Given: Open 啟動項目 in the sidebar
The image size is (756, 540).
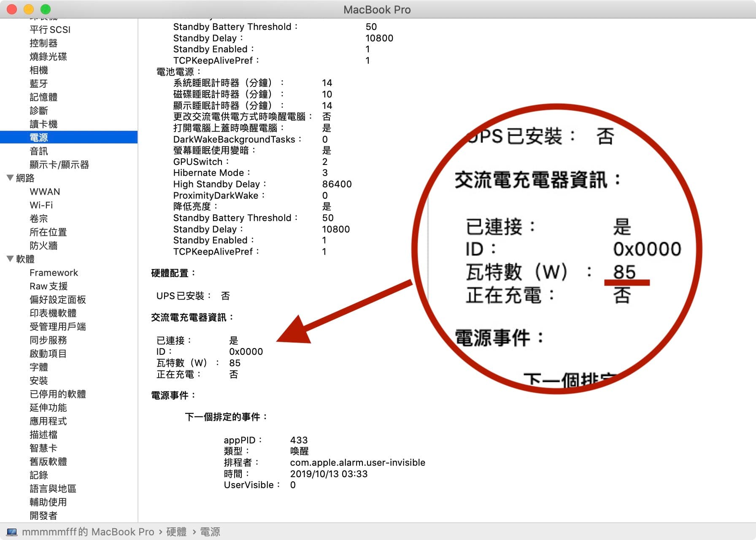Looking at the screenshot, I should point(48,354).
